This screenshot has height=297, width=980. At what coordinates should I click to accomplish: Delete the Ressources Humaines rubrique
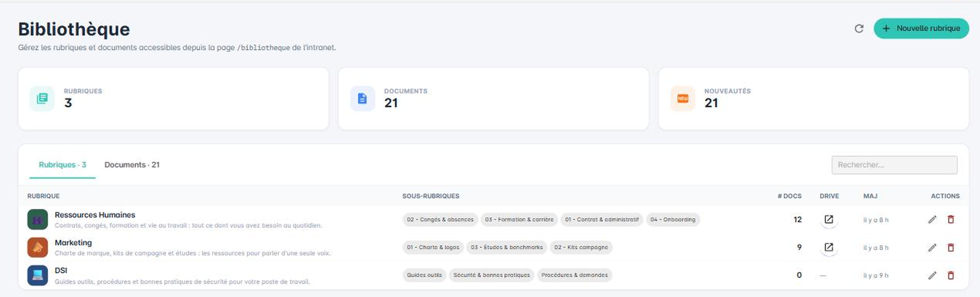point(951,219)
